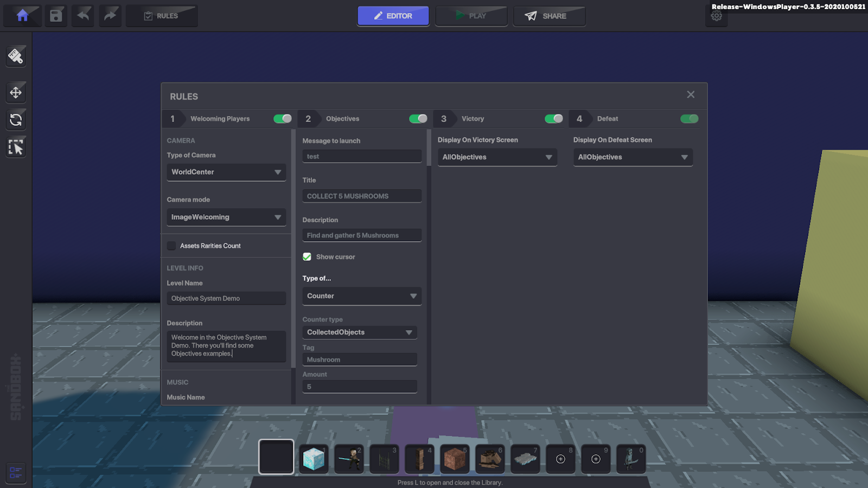
Task: Edit the Amount field containing 5
Action: pos(360,387)
